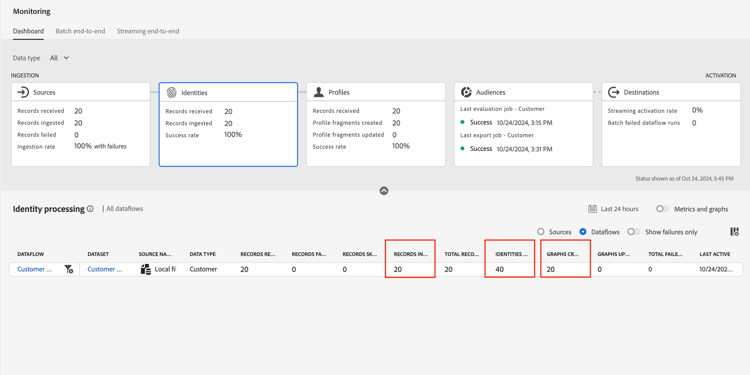Click the Local fi source name cell
Viewport: 750px width, 375px height.
[165, 269]
